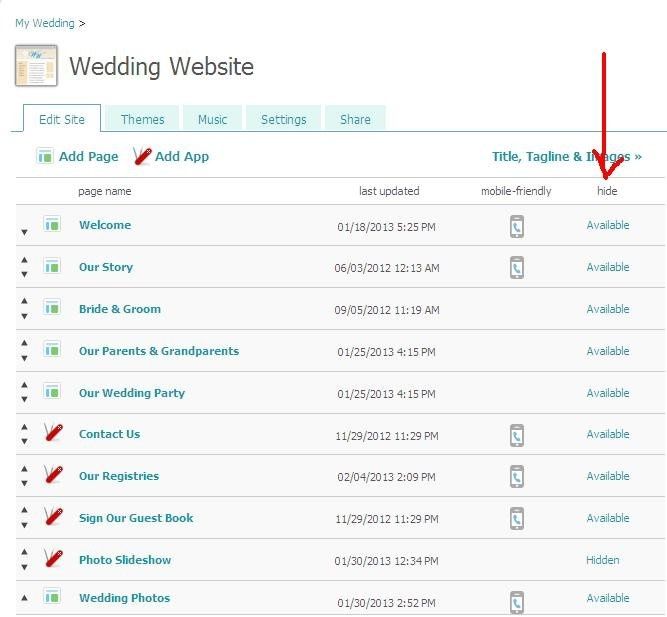Screen dimensions: 667x617
Task: Click the green Add Page icon
Action: point(45,156)
